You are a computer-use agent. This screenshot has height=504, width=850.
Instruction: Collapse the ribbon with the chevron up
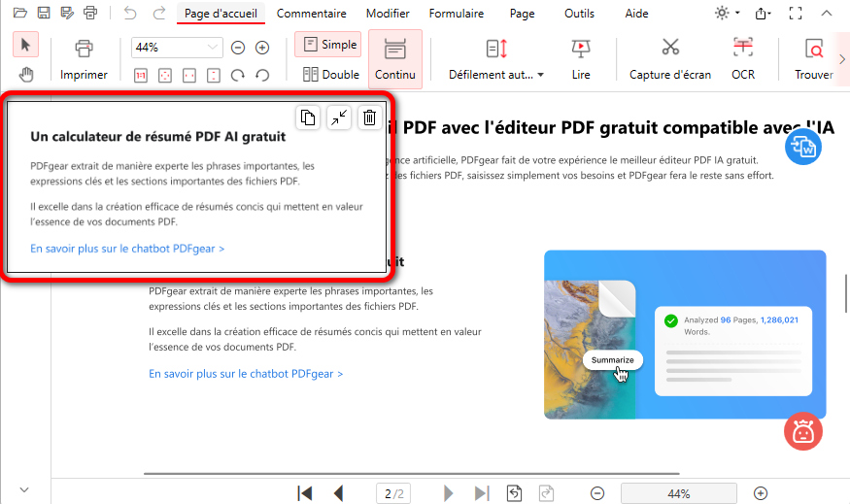click(826, 14)
